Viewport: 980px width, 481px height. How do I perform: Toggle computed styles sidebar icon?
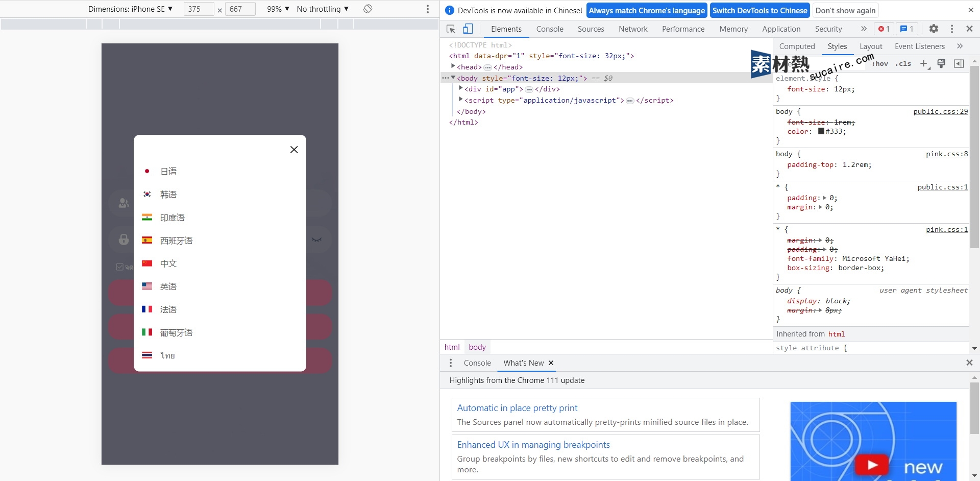coord(959,63)
